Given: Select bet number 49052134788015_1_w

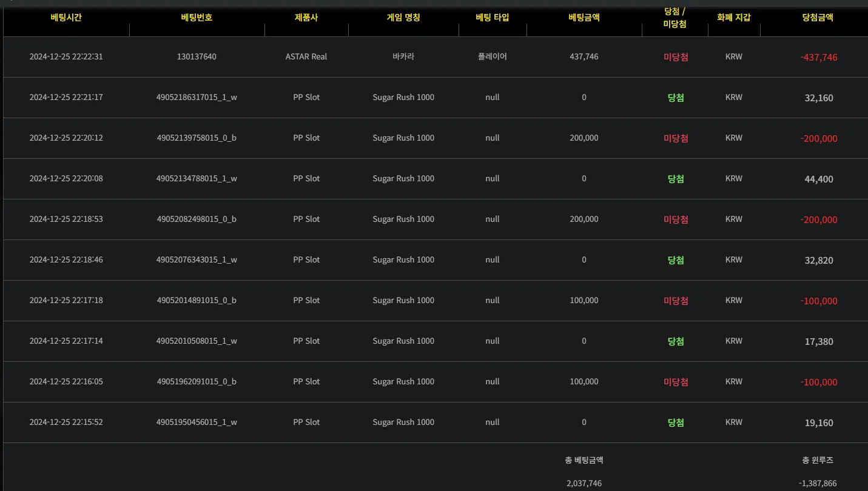Looking at the screenshot, I should pos(197,178).
